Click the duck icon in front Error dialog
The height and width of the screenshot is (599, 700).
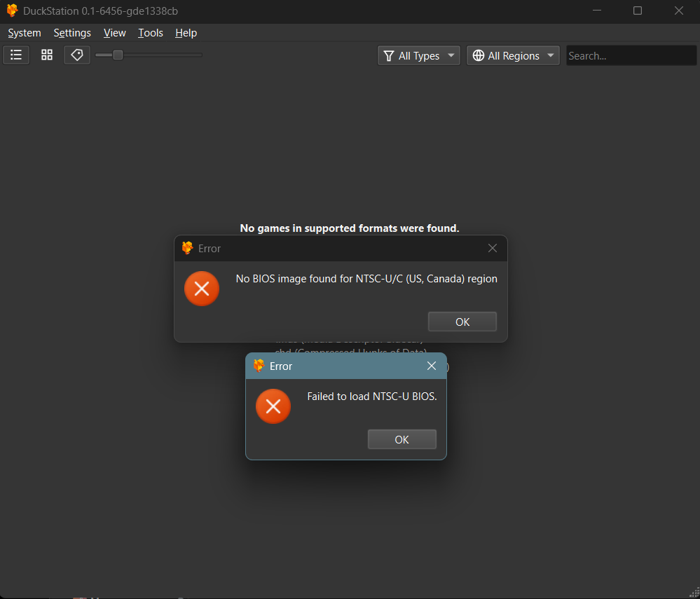click(x=259, y=366)
